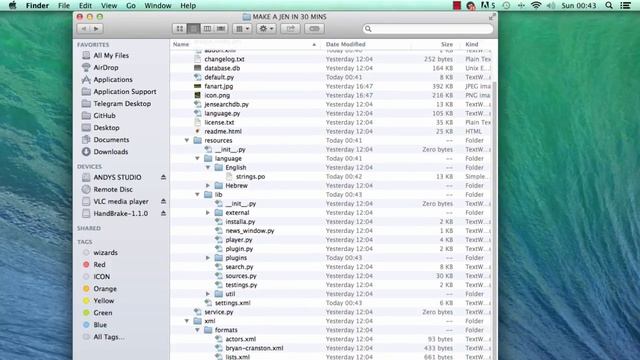Open the Arrange items dropdown
Screen dimensions: 640x360
tap(242, 29)
